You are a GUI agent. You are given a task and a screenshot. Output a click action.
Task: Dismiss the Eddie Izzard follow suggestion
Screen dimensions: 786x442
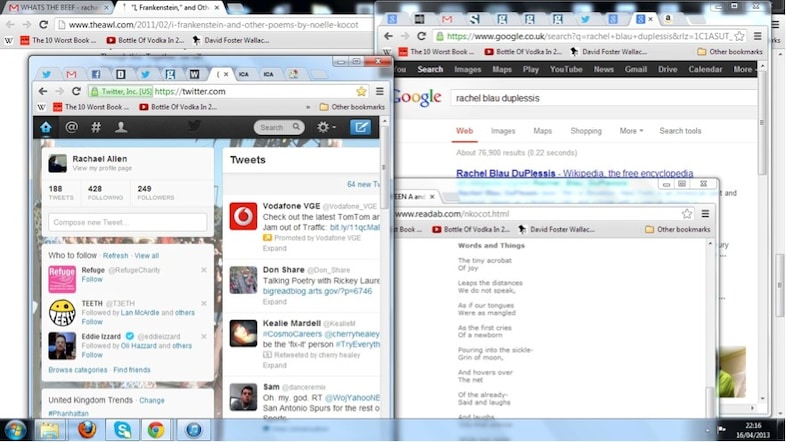[204, 336]
